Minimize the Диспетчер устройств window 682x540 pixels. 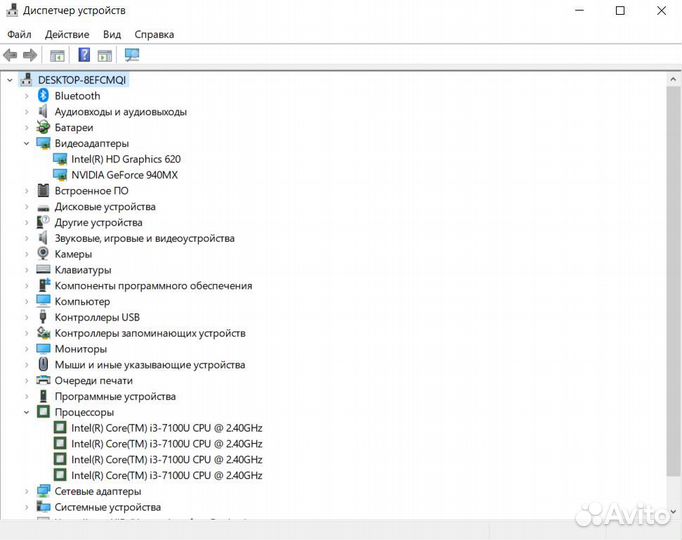click(579, 10)
